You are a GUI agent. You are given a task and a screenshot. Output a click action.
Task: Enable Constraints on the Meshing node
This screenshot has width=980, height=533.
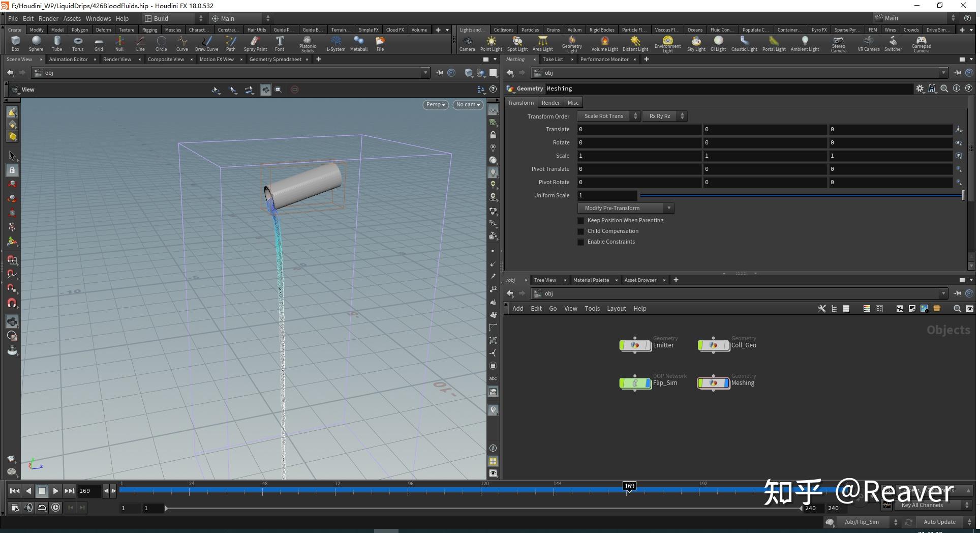click(580, 242)
